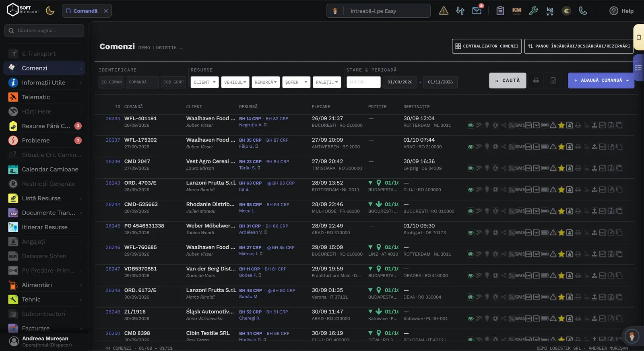This screenshot has height=351, width=644.
Task: Click the warning triangle icon for order 26245
Action: 553,233
